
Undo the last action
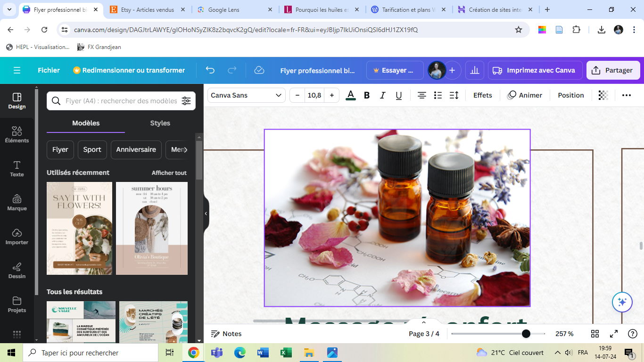pyautogui.click(x=210, y=70)
